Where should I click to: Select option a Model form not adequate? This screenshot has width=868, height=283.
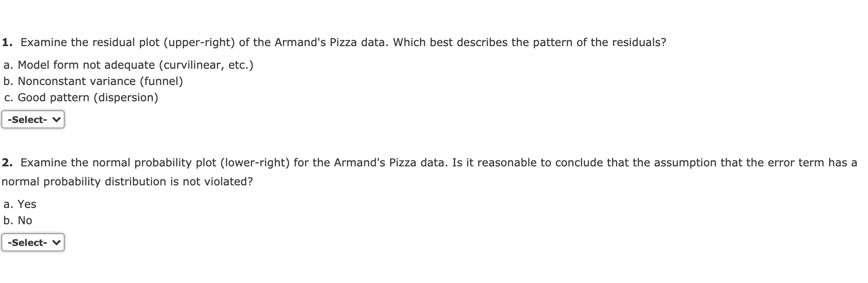(x=128, y=65)
